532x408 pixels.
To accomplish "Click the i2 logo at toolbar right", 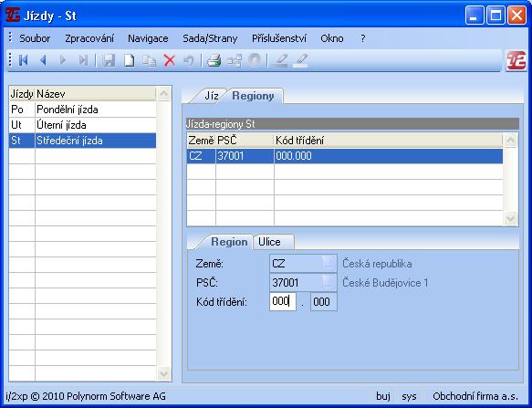I will (516, 61).
